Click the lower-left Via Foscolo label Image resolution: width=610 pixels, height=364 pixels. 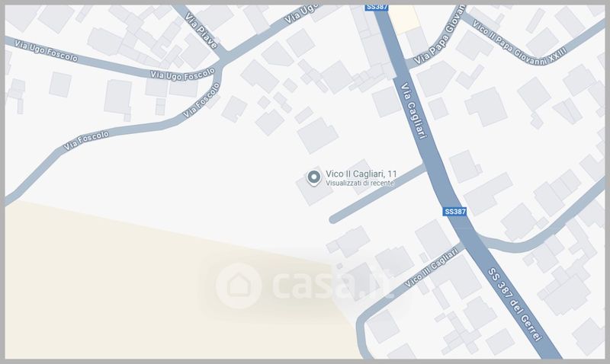[86, 141]
